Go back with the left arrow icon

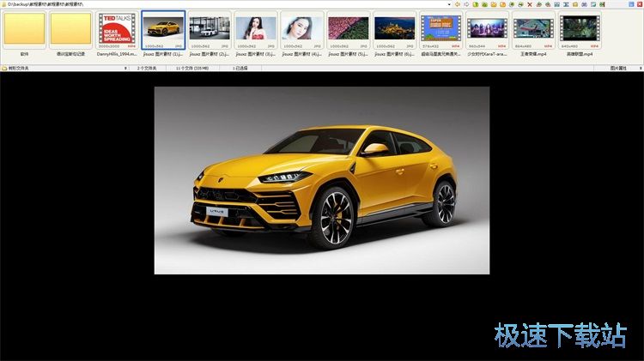click(x=458, y=4)
